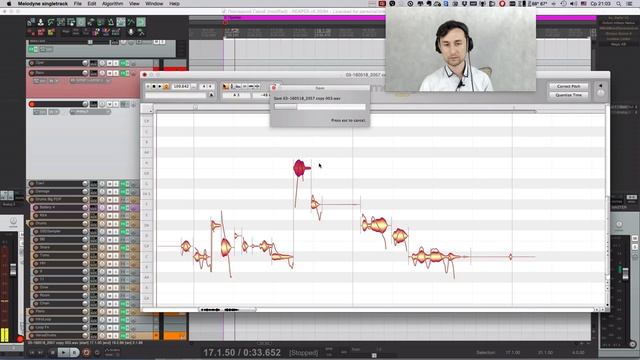This screenshot has height=360, width=640.
Task: Arm the Bass track for recording
Action: (32, 73)
